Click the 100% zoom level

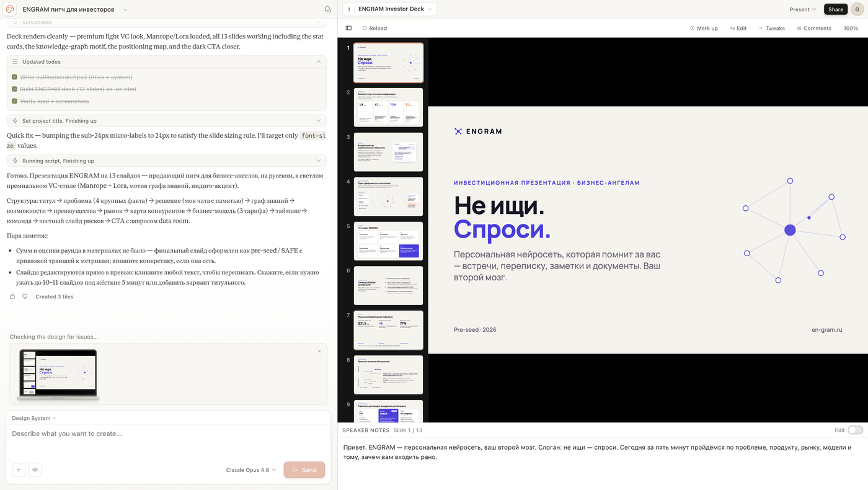click(851, 28)
